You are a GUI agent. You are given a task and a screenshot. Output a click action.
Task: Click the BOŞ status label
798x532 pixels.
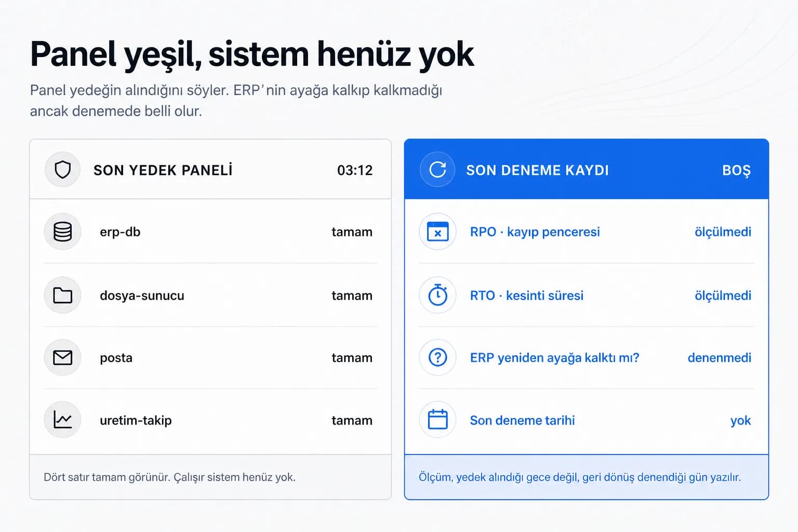(736, 170)
